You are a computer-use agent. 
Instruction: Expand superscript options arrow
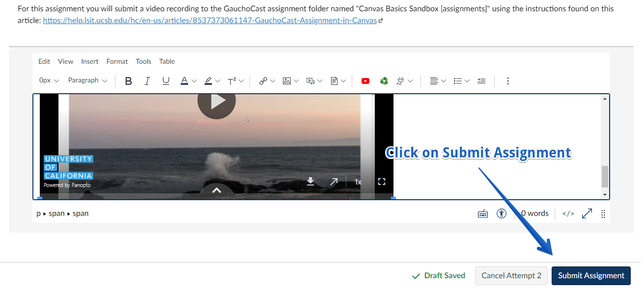[x=241, y=81]
